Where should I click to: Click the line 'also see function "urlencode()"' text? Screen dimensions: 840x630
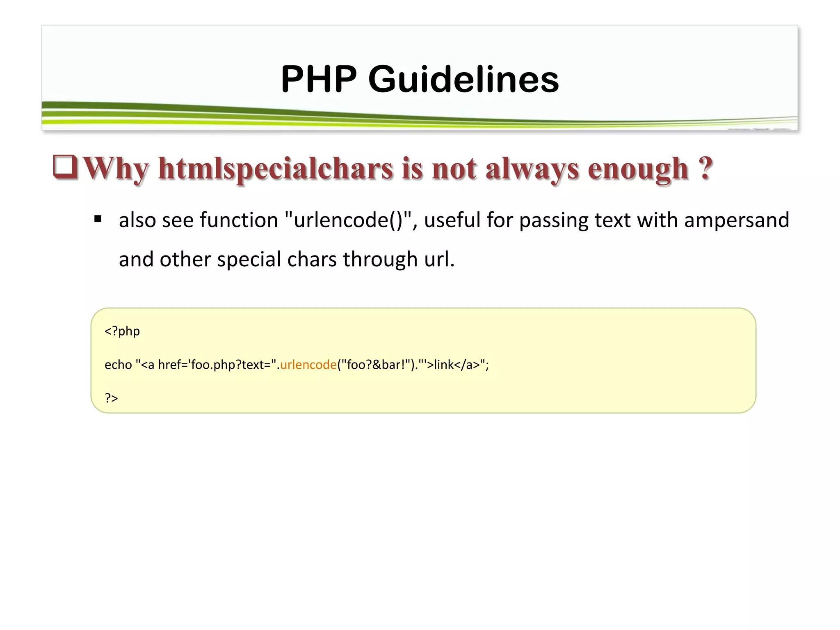pyautogui.click(x=265, y=220)
